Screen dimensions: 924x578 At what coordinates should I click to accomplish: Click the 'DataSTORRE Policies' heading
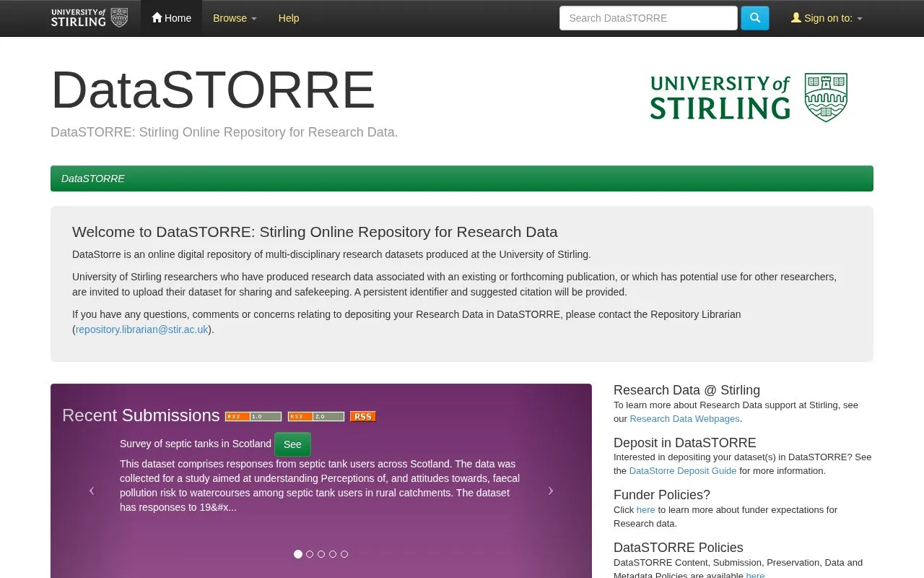pyautogui.click(x=679, y=548)
